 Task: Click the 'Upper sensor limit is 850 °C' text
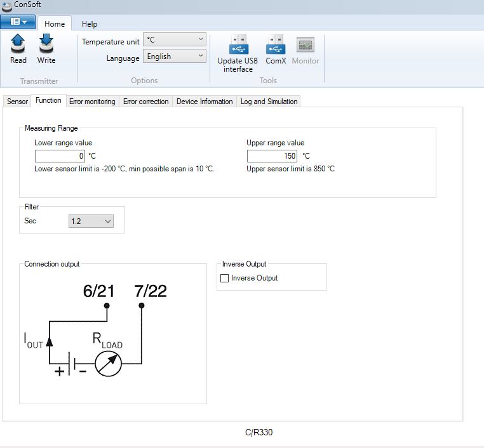coord(290,169)
